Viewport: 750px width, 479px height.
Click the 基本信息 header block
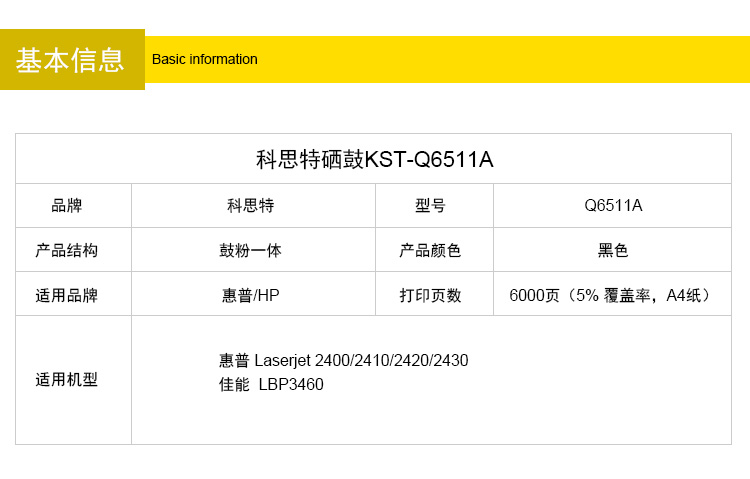pyautogui.click(x=71, y=60)
